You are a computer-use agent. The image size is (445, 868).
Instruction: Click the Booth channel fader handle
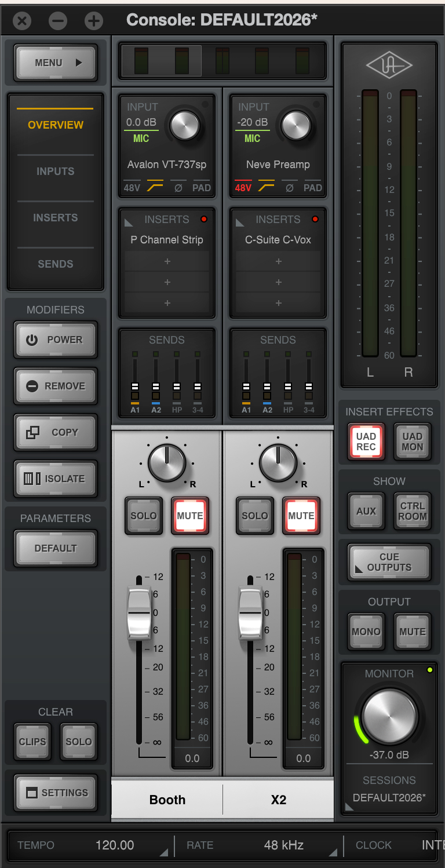pyautogui.click(x=139, y=612)
